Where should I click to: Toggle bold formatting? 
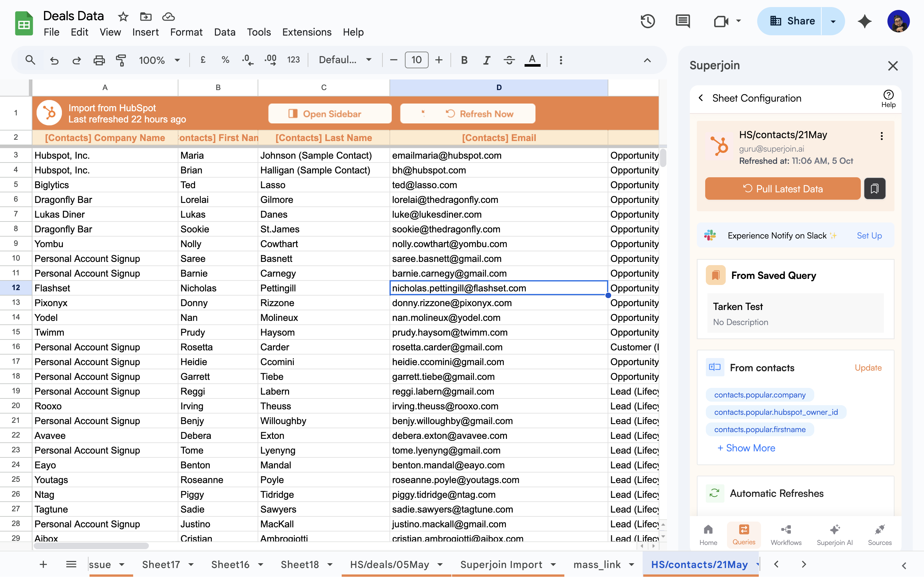tap(464, 60)
